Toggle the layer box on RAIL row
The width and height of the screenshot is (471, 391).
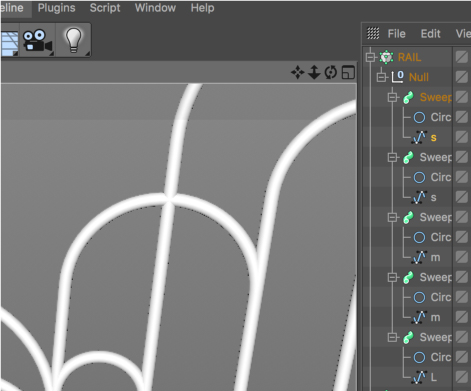tap(462, 57)
